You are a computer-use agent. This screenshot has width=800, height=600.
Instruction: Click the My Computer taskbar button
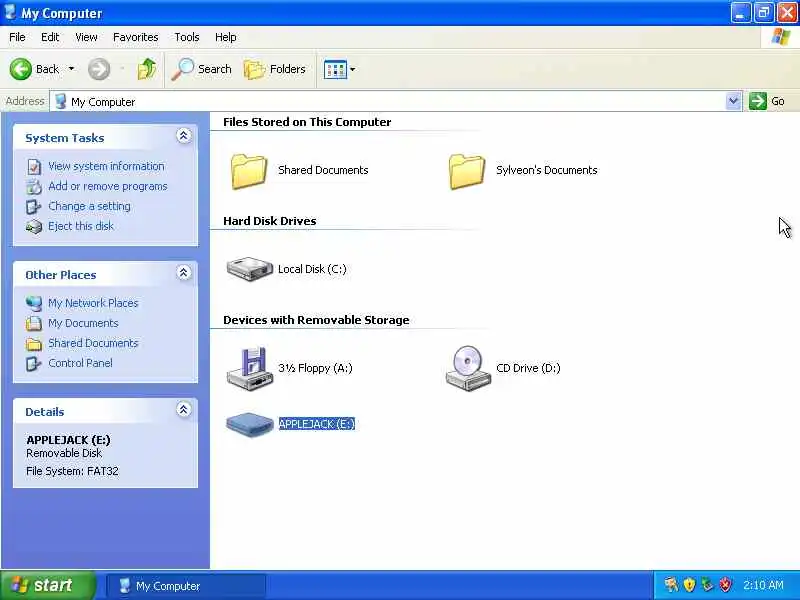pyautogui.click(x=186, y=586)
